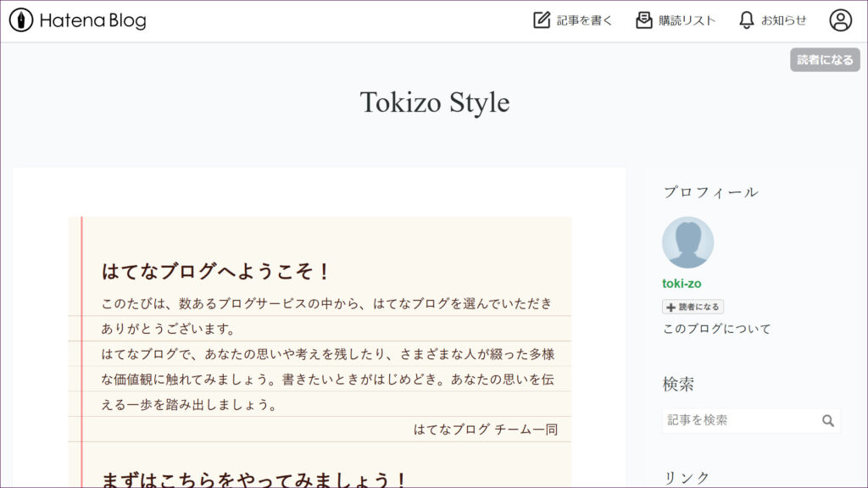Click the Hatena Blog wordmark text
This screenshot has height=488, width=868.
click(92, 20)
